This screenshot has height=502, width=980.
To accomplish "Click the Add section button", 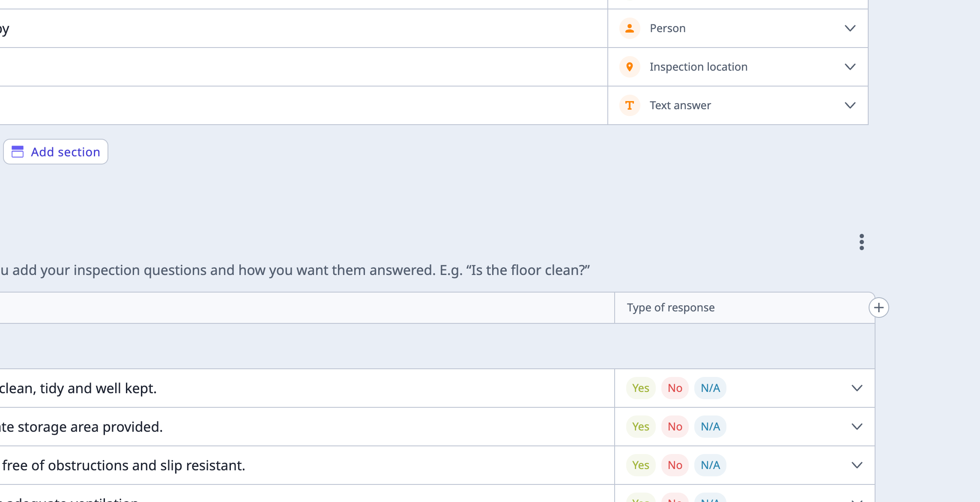I will tap(55, 152).
